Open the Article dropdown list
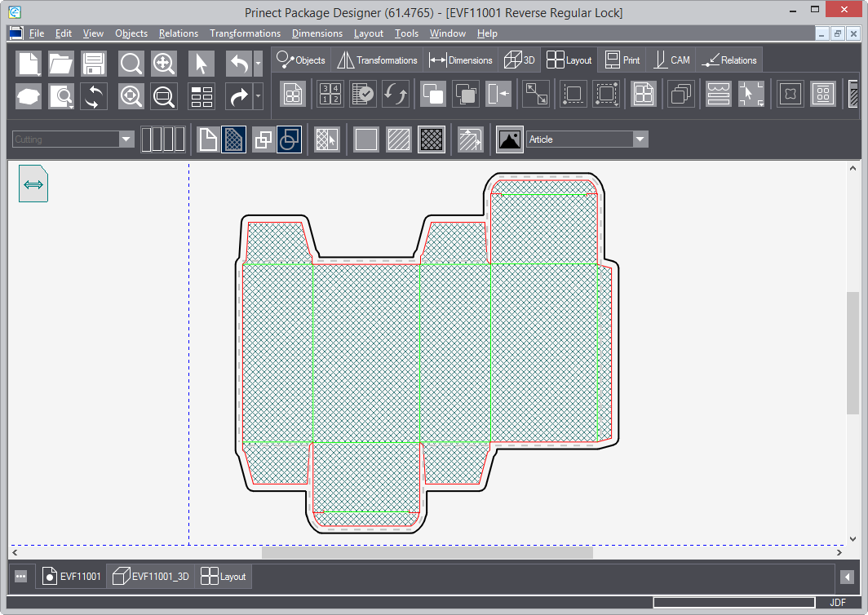This screenshot has width=868, height=615. (x=640, y=139)
